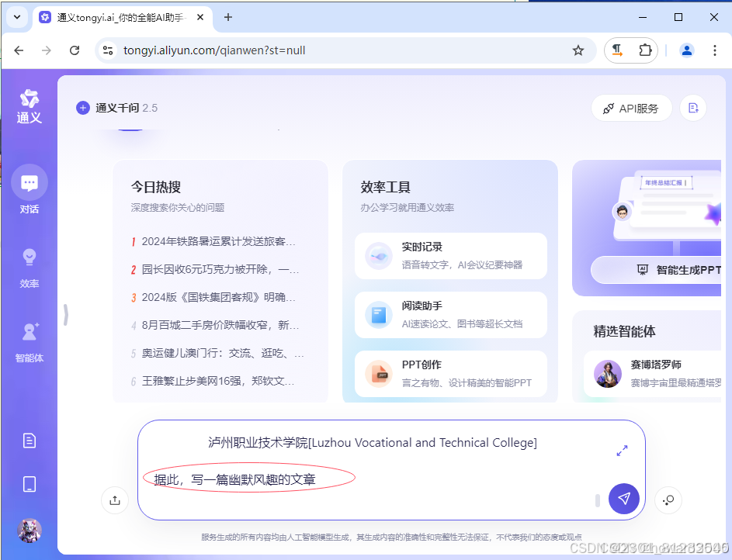
Task: Open 赛博塔罗师 agent card
Action: (652, 373)
